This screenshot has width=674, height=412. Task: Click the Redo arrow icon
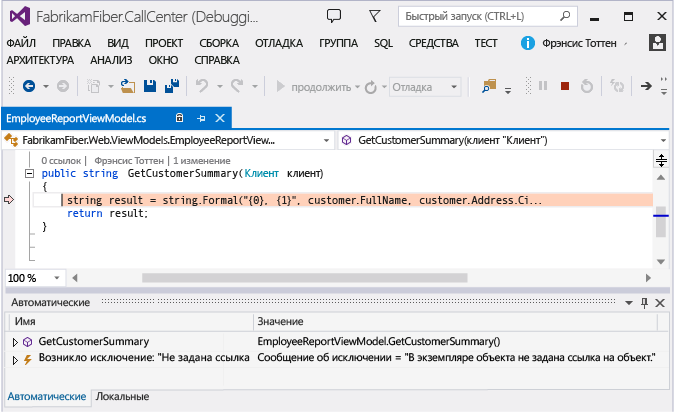[x=237, y=86]
